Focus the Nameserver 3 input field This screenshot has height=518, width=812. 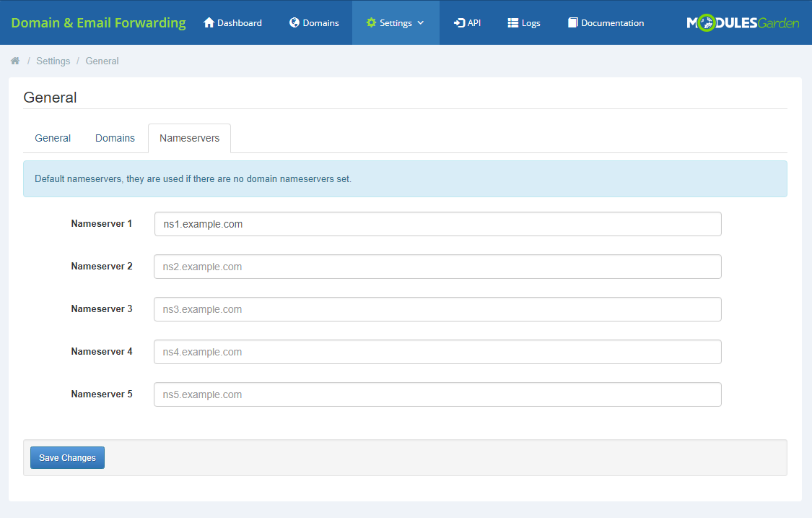click(437, 309)
